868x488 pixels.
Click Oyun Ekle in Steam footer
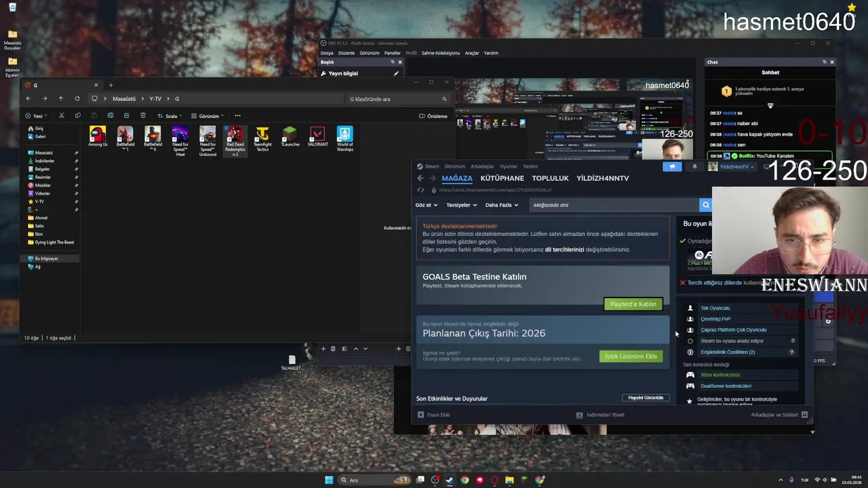pos(434,415)
